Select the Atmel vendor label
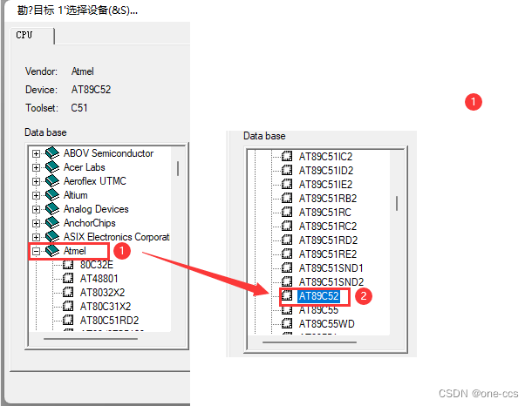Screen dimensions: 532x406 coord(75,251)
